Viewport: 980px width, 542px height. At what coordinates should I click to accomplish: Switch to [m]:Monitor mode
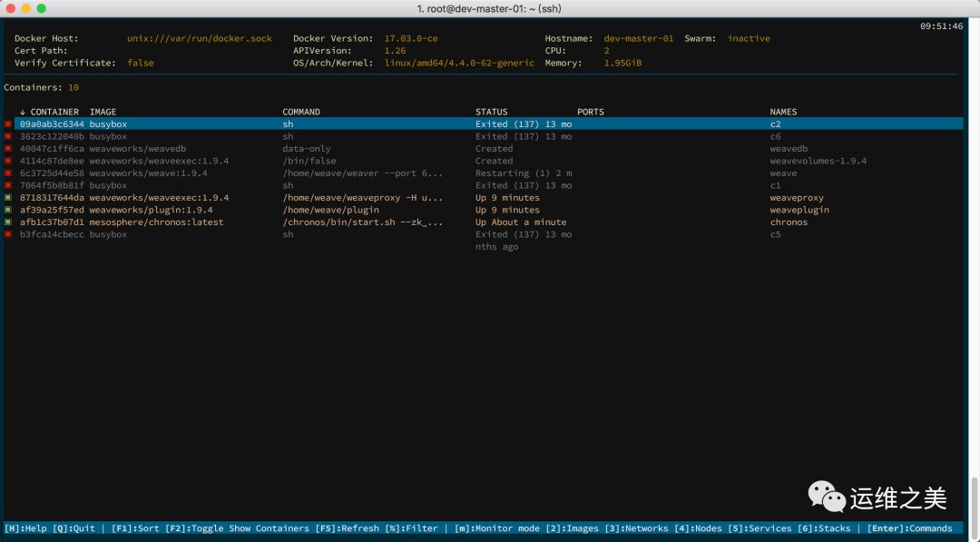497,528
